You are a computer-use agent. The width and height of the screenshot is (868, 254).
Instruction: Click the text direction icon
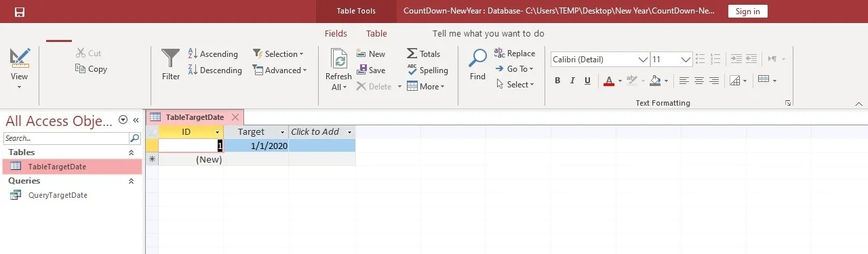point(772,59)
